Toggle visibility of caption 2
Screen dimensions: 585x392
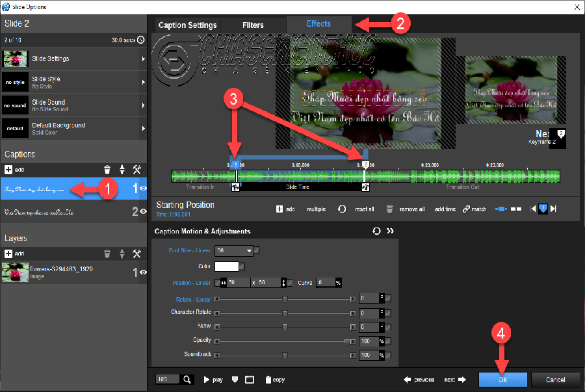click(x=143, y=212)
